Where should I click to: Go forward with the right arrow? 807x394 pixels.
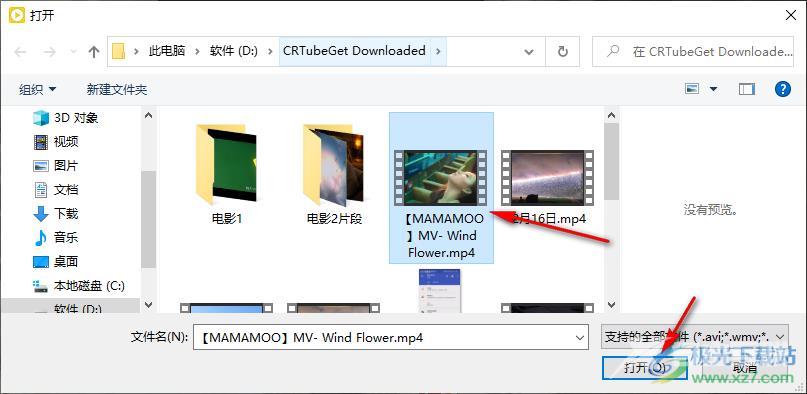(x=49, y=51)
